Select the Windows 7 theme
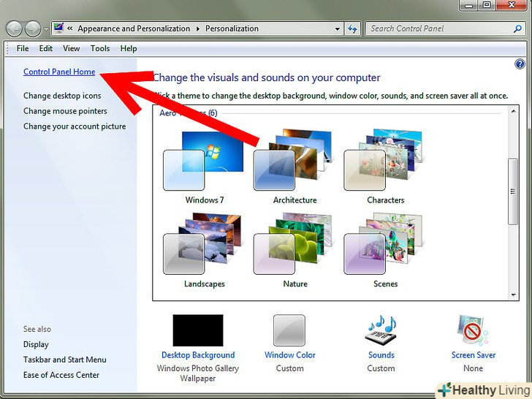Screen dimensions: 532x399 click(204, 167)
